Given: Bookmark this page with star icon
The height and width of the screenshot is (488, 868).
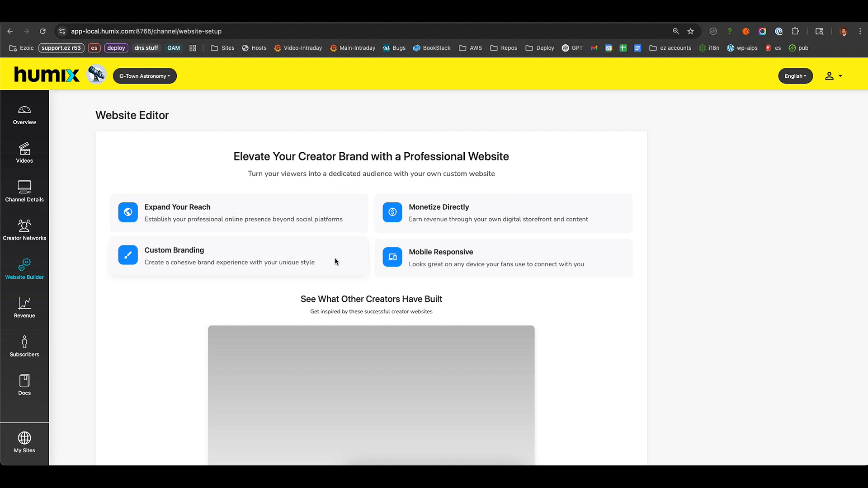Looking at the screenshot, I should pyautogui.click(x=690, y=31).
